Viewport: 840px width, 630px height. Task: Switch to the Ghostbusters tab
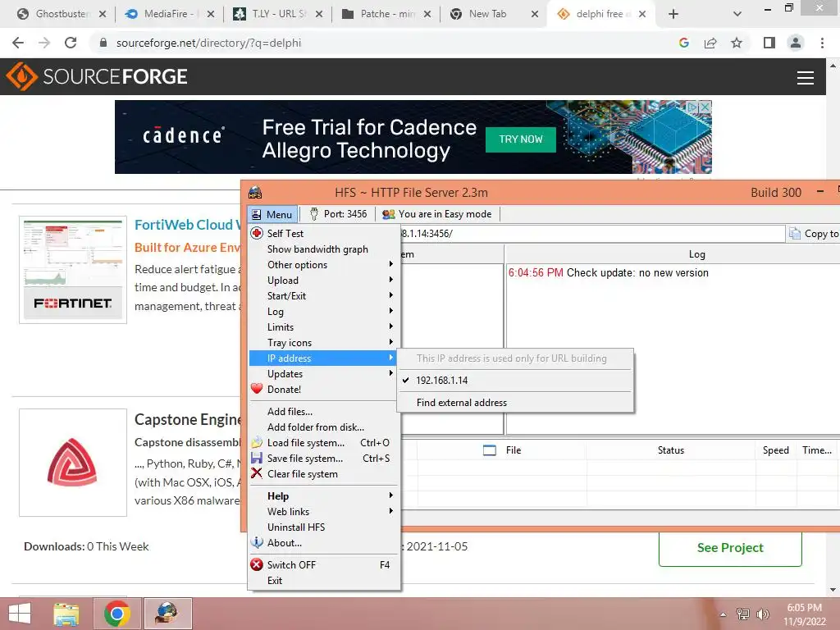tap(61, 14)
